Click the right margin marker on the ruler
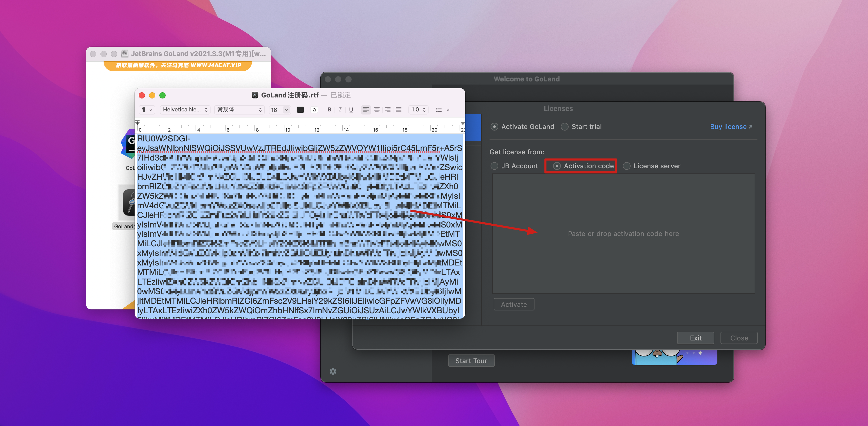 463,123
